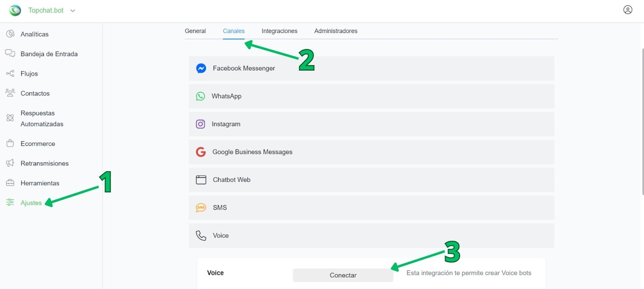The width and height of the screenshot is (644, 289).
Task: Collapse the Voice channel row
Action: (x=371, y=235)
